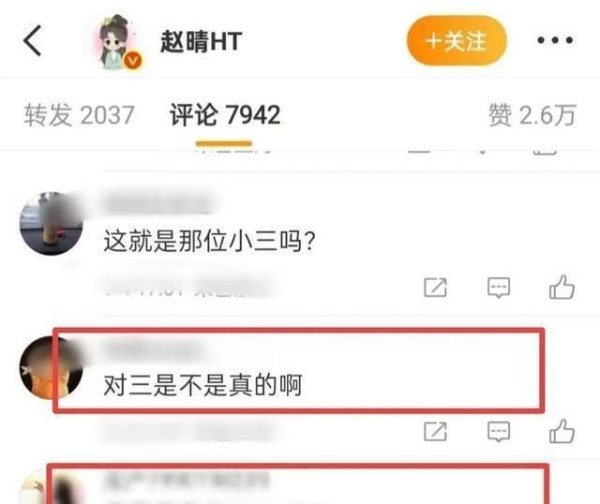
Task: Follow 赵晴HT with the +关注 button
Action: (457, 40)
